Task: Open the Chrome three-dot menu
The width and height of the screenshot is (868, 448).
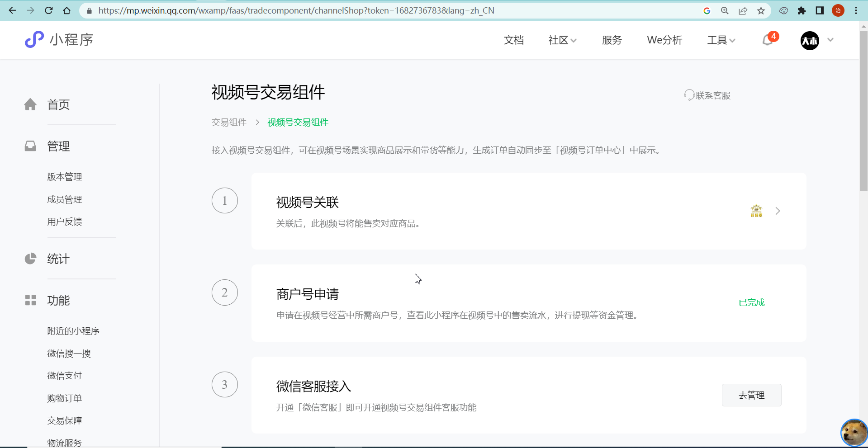Action: coord(856,10)
